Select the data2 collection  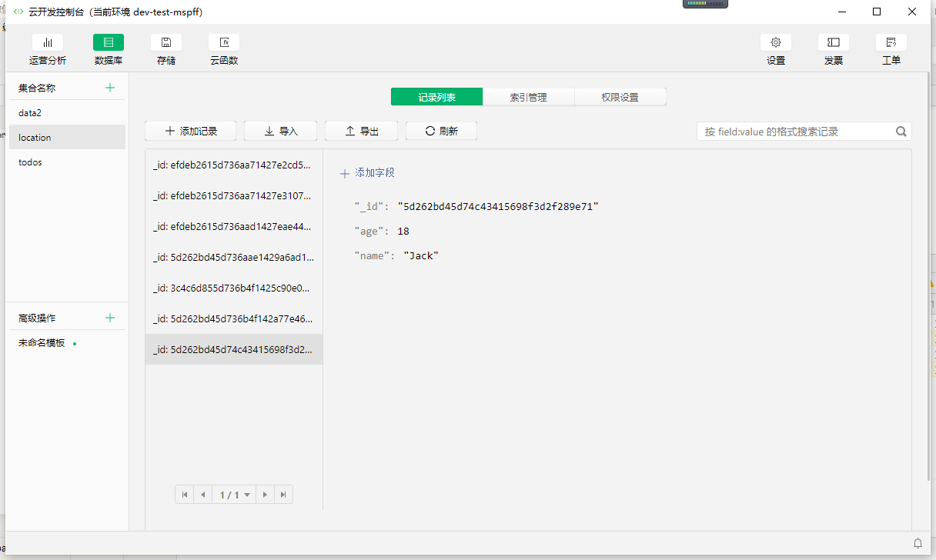coord(67,112)
